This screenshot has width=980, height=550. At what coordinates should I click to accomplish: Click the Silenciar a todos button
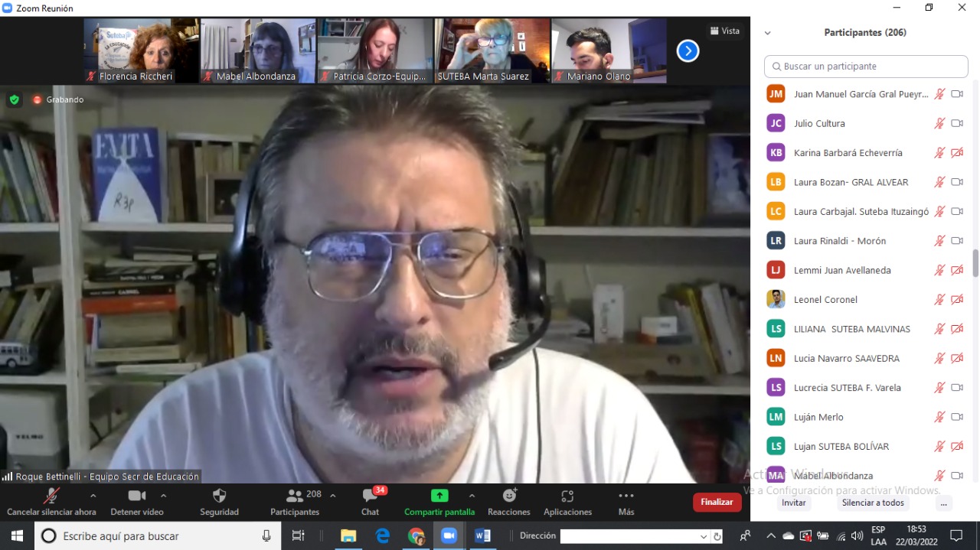[x=873, y=503]
